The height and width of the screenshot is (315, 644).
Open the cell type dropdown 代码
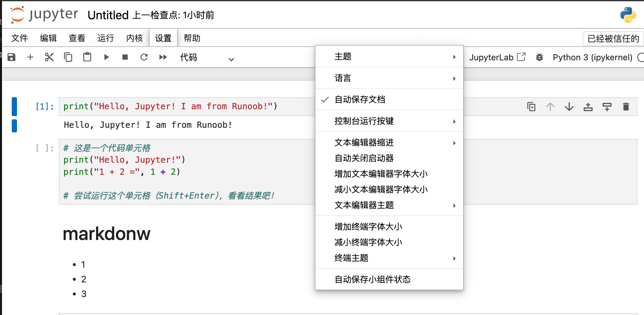[x=207, y=58]
